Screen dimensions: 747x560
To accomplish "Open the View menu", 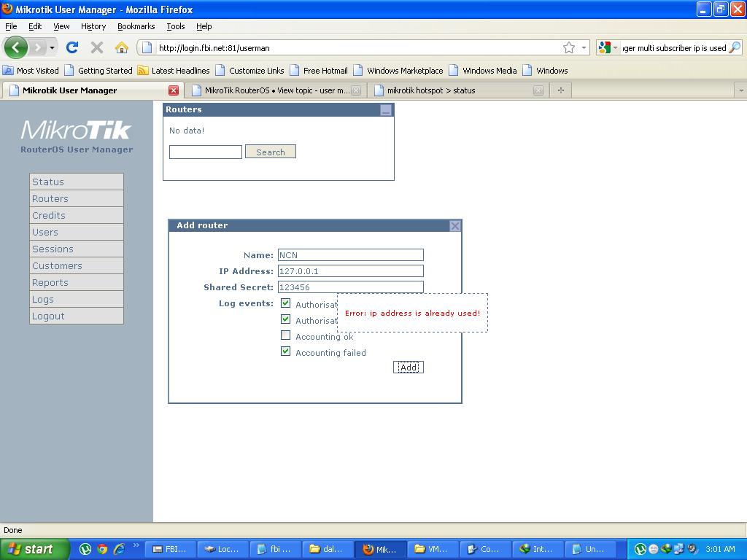I will (x=61, y=26).
